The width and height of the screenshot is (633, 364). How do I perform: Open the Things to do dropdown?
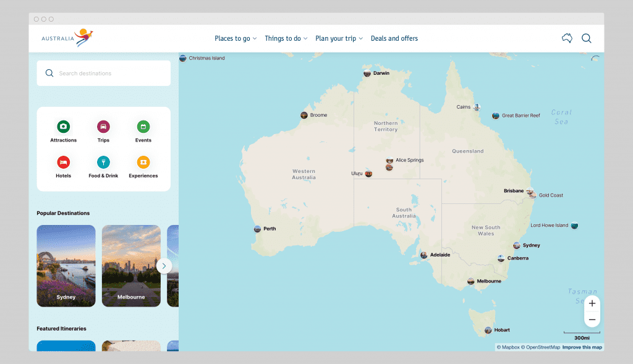pos(286,38)
